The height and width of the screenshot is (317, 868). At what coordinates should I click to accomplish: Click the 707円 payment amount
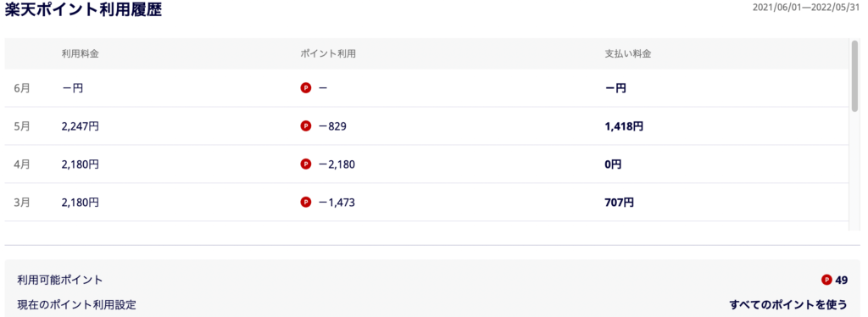click(x=619, y=203)
